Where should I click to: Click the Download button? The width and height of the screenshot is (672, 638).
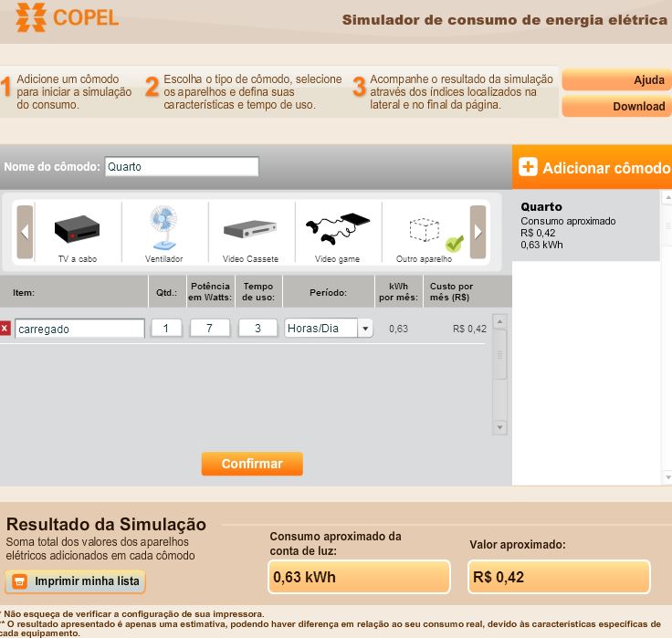616,106
